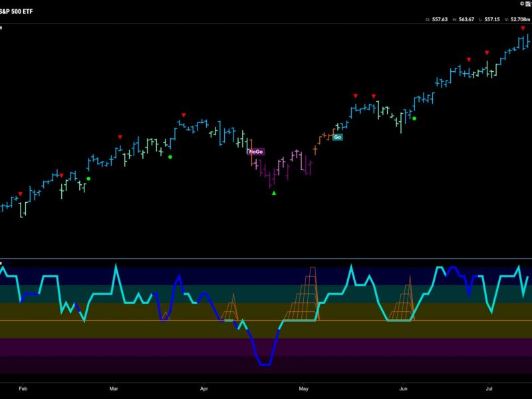The height and width of the screenshot is (399, 532).
Task: Click the Jul label on the time axis
Action: click(x=489, y=388)
